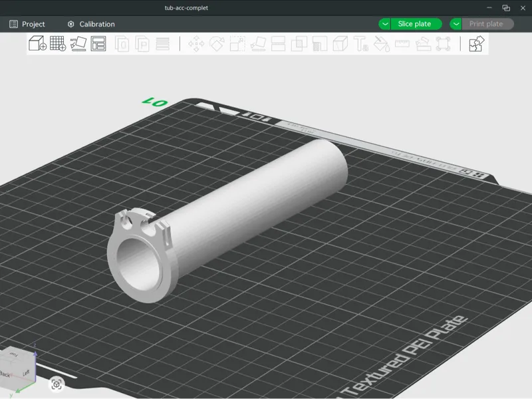Click the Add object cube icon
532x399 pixels.
pyautogui.click(x=37, y=43)
